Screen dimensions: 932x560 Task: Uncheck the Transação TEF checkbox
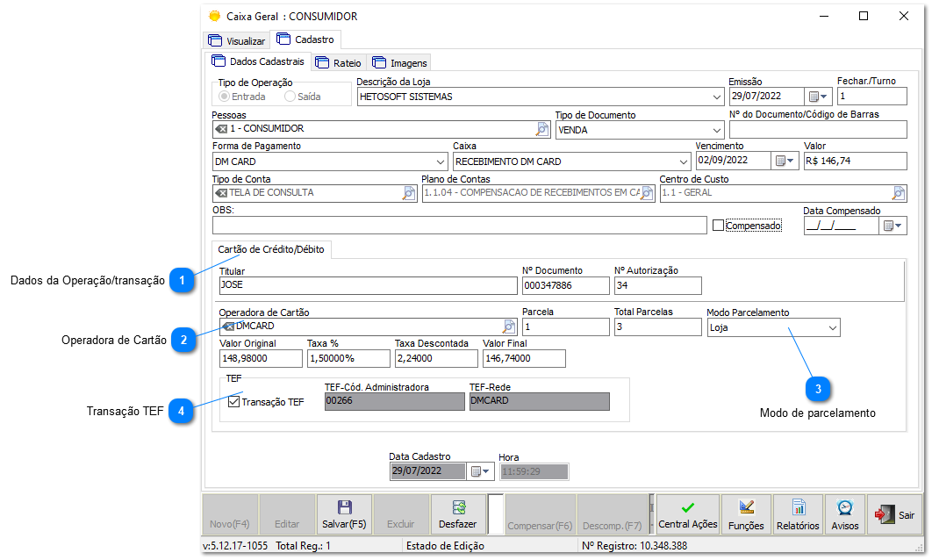pyautogui.click(x=233, y=402)
